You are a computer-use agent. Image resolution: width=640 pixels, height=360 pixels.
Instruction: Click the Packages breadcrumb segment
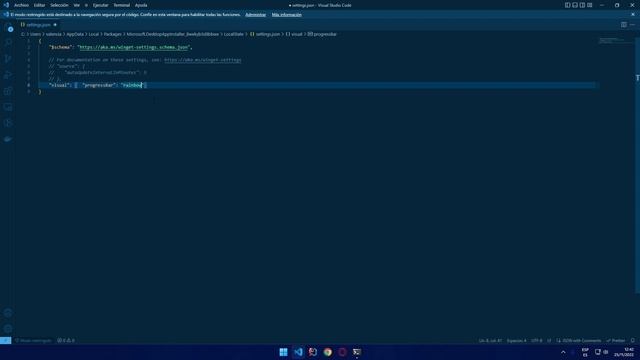[113, 34]
